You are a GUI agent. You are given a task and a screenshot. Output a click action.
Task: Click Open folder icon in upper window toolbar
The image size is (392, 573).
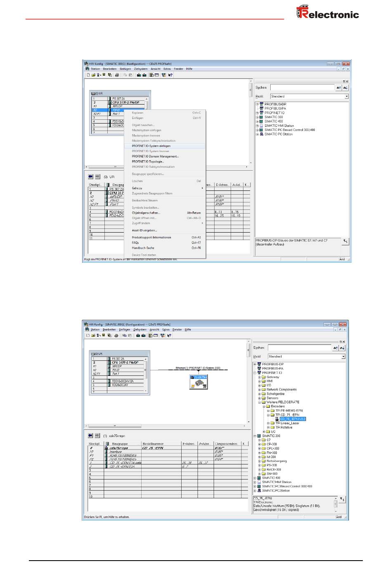93,75
